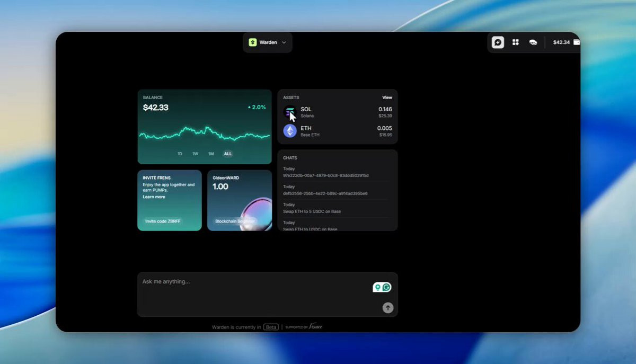Click the ETH 0.005 amount
Screen dimensions: 636x364
[x=385, y=128]
